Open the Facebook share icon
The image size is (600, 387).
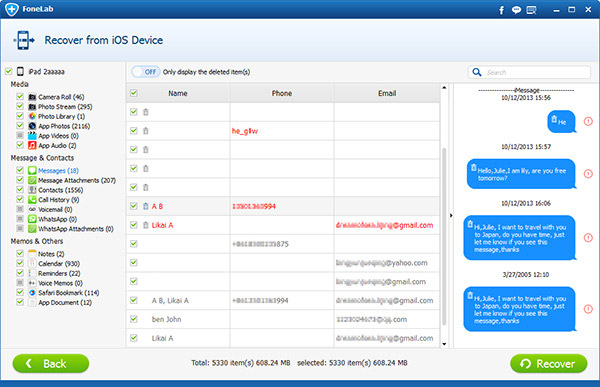point(501,10)
